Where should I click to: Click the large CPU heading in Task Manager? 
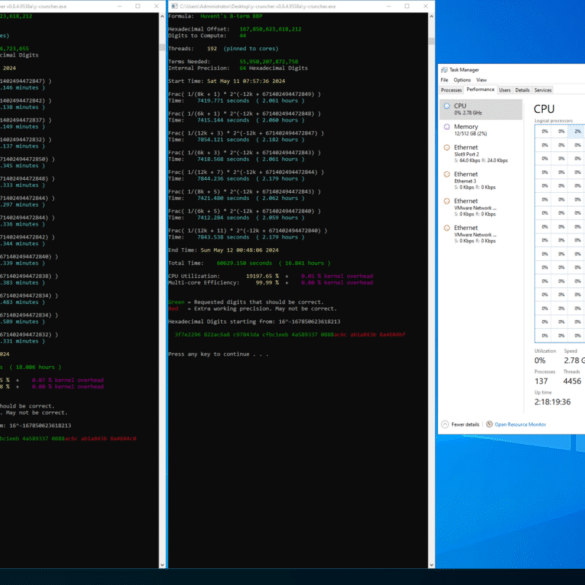(544, 109)
